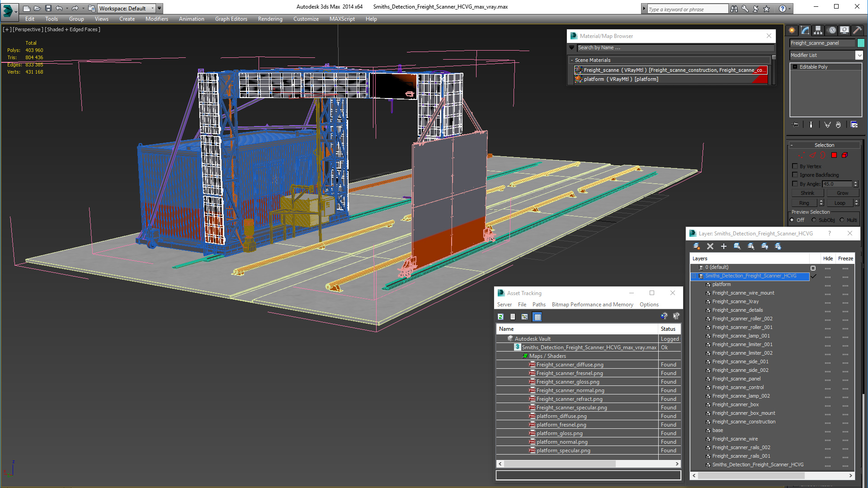This screenshot has width=868, height=488.
Task: Click Add Selected Objects plus icon in Layer dialog
Action: coord(724,246)
